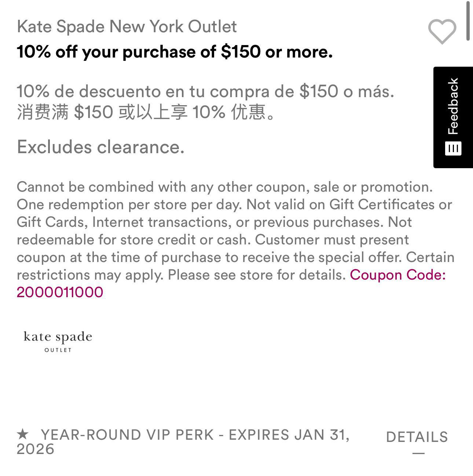Click the star icon beside Year-Round VIP Perk
Viewport: 473px width, 476px height.
tap(23, 435)
